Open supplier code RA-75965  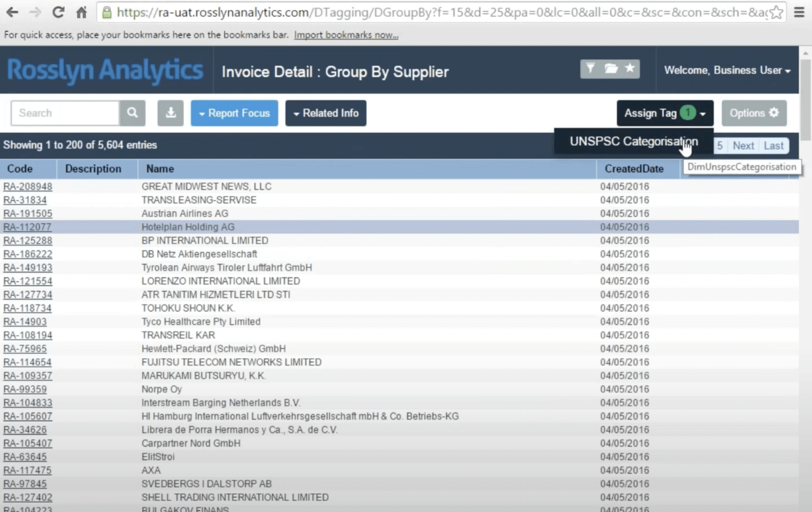(25, 349)
